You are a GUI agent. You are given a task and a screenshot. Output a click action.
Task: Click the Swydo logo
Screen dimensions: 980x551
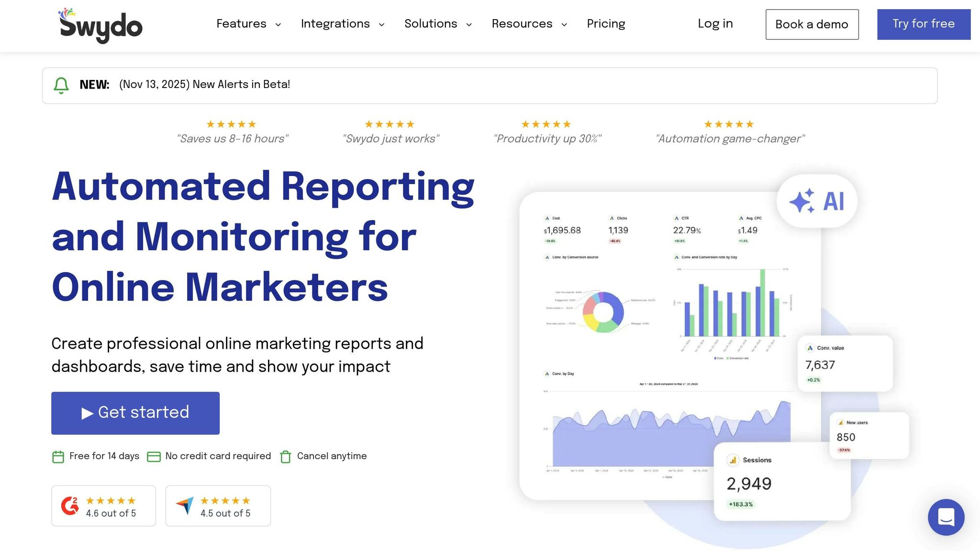100,26
